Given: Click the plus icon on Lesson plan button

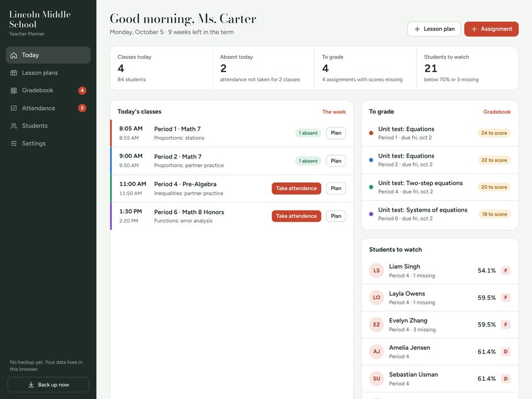Looking at the screenshot, I should [417, 29].
